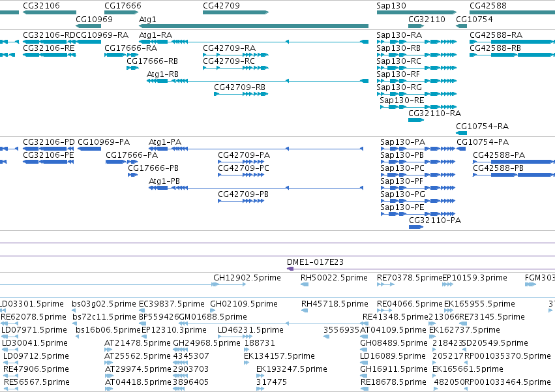The height and width of the screenshot is (392, 555).
Task: Select protein Atg1-PB
Action: (x=256, y=188)
